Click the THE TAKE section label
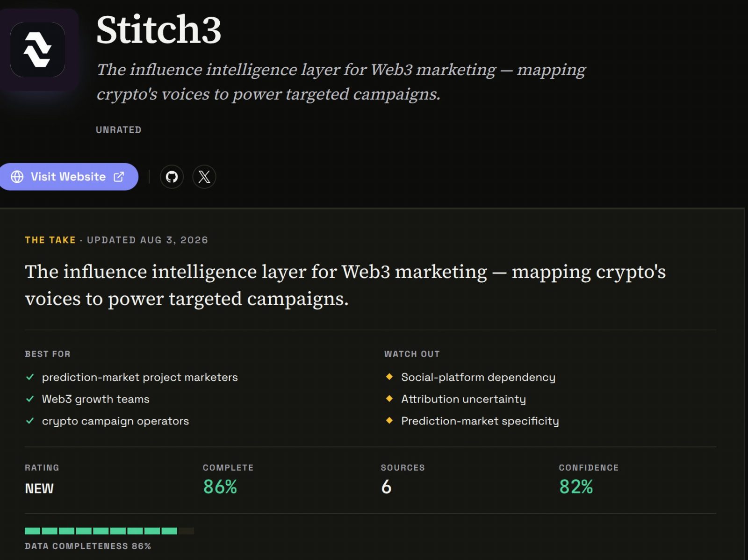The width and height of the screenshot is (748, 560). pos(50,240)
